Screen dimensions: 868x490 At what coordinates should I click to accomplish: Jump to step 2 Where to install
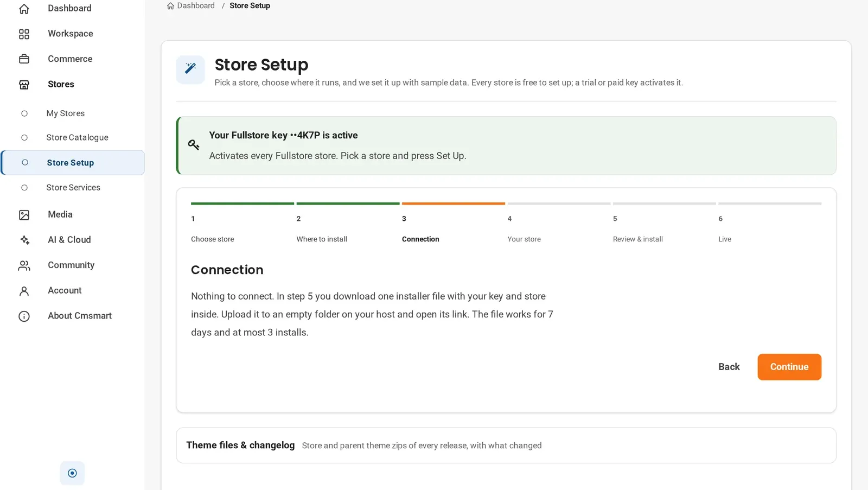pos(348,224)
